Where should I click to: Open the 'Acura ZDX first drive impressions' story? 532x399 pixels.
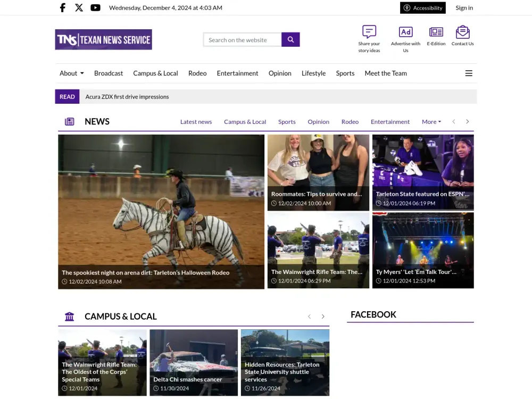[127, 96]
